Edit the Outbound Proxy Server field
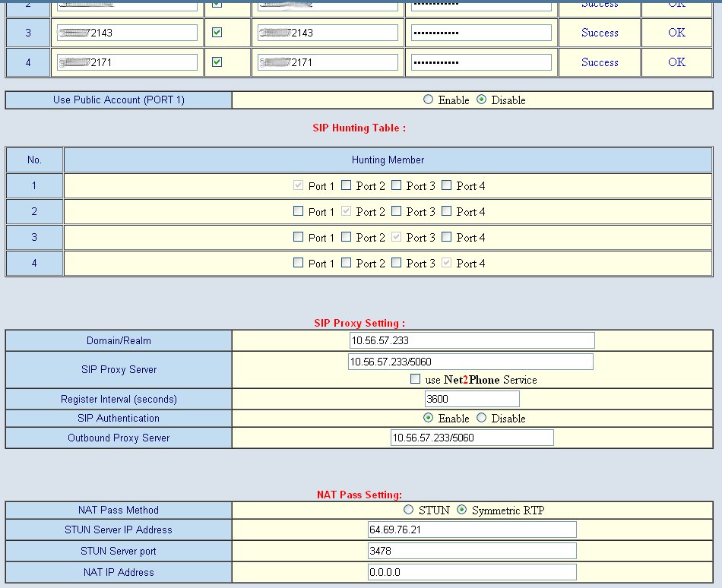 click(472, 438)
